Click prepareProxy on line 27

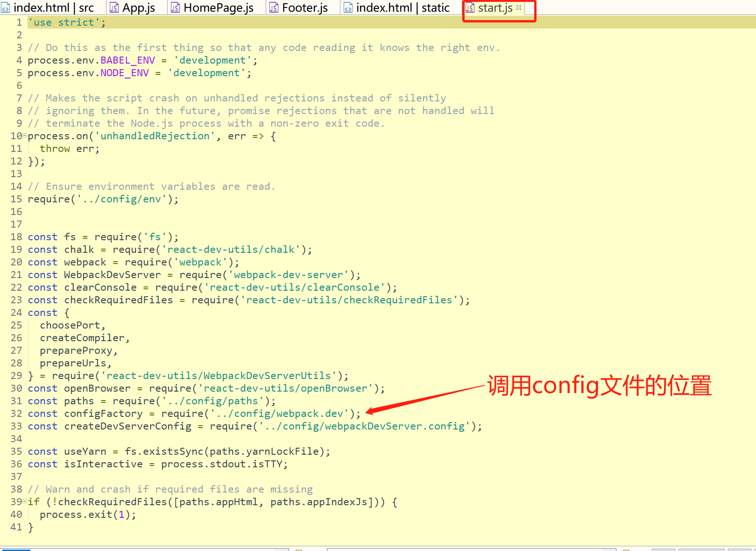pos(76,350)
